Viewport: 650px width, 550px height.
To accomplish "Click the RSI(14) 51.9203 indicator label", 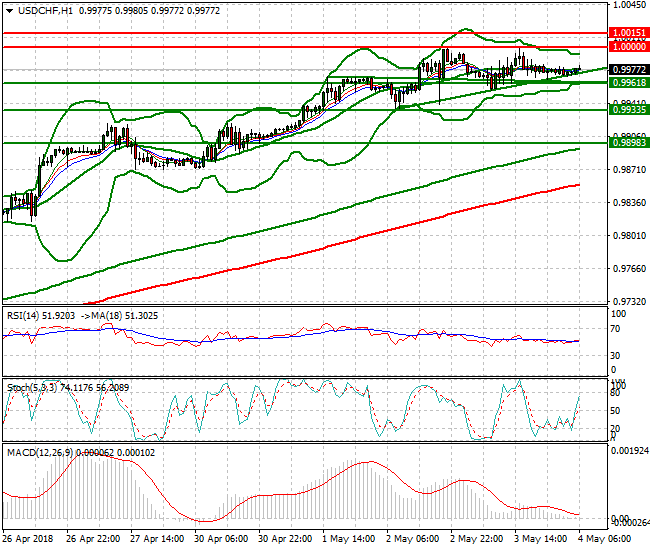I will [x=41, y=316].
